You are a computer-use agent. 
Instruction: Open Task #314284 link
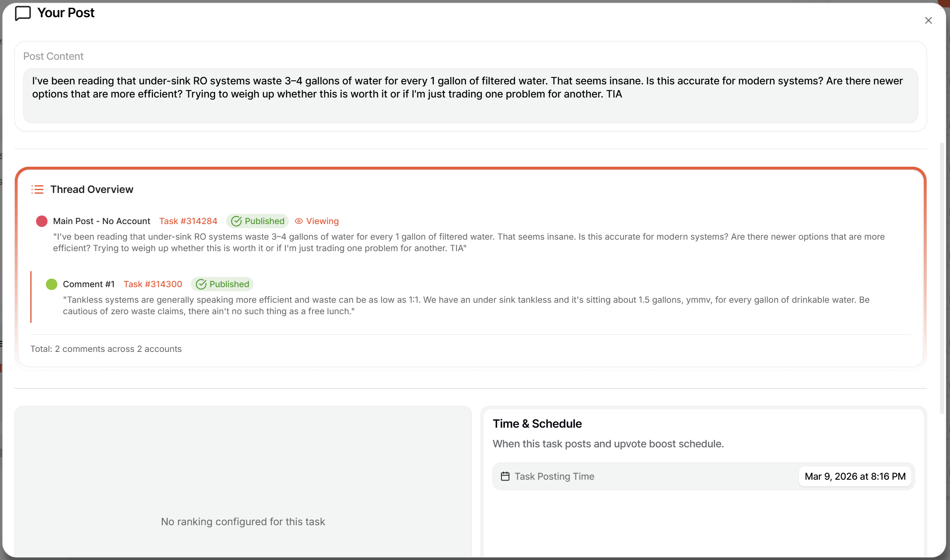188,221
